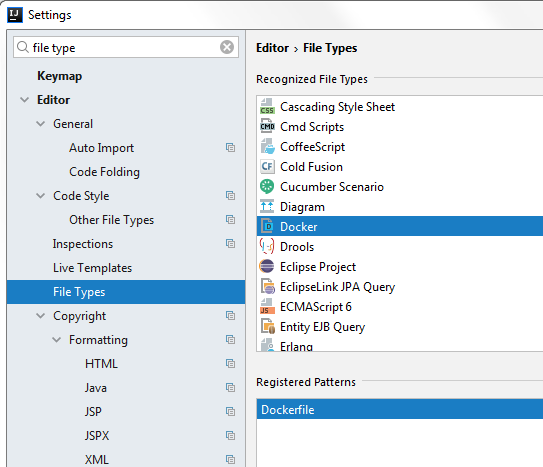Click project-level icon beside Inspections
This screenshot has height=467, width=543.
point(230,244)
